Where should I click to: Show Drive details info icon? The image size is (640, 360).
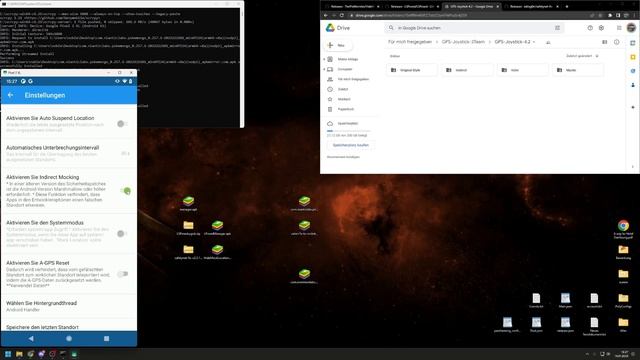(616, 42)
